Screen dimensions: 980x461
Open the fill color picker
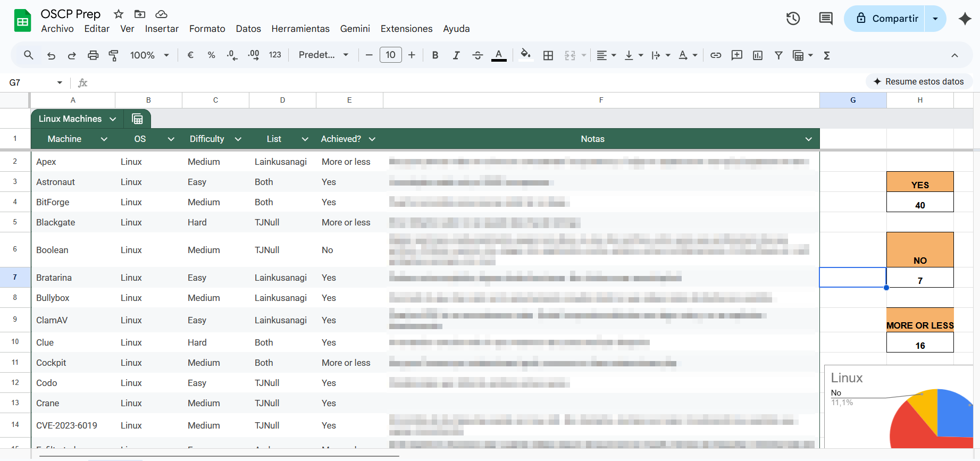pyautogui.click(x=525, y=55)
